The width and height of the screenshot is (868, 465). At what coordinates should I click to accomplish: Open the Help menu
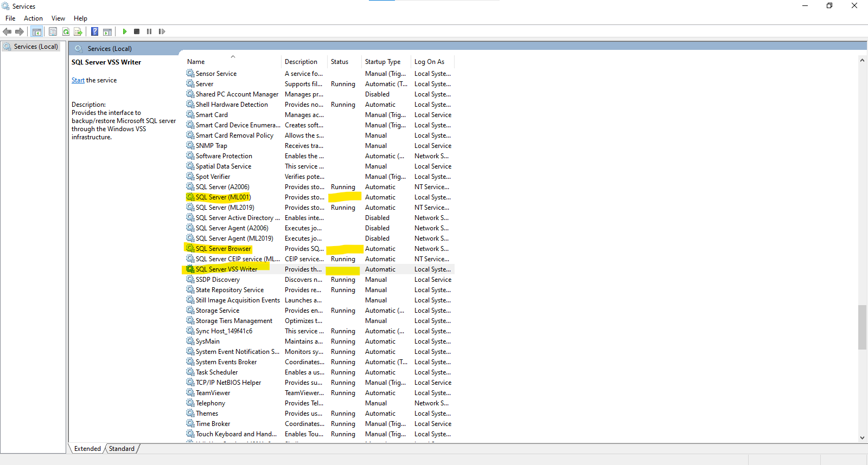(x=80, y=18)
